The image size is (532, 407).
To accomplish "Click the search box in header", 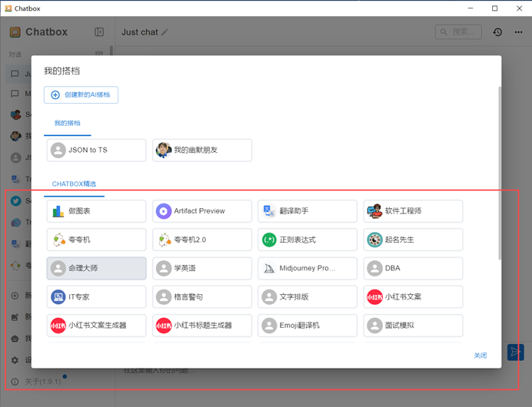I will coord(458,31).
